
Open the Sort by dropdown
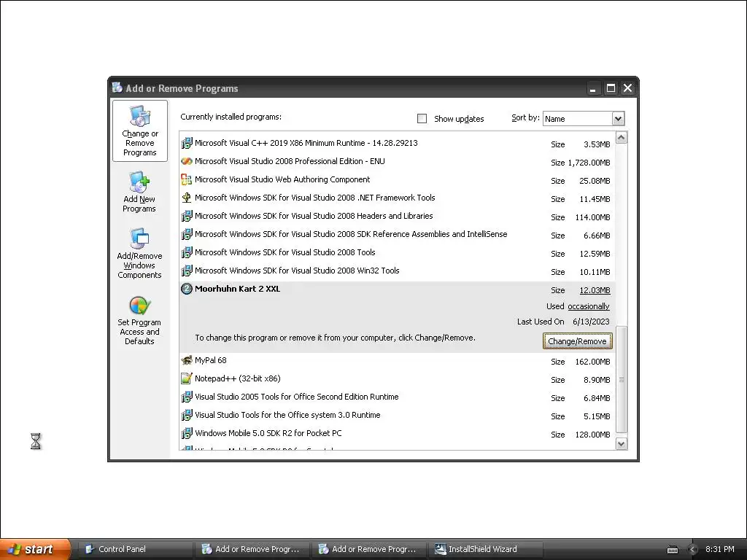pyautogui.click(x=618, y=119)
